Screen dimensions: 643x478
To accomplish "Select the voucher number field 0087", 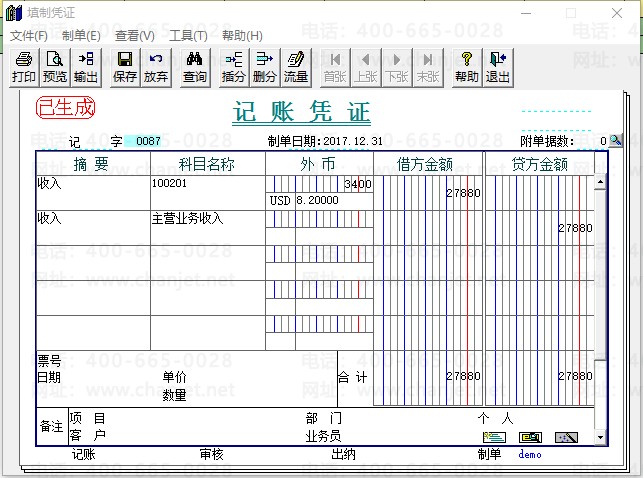I will tap(147, 141).
